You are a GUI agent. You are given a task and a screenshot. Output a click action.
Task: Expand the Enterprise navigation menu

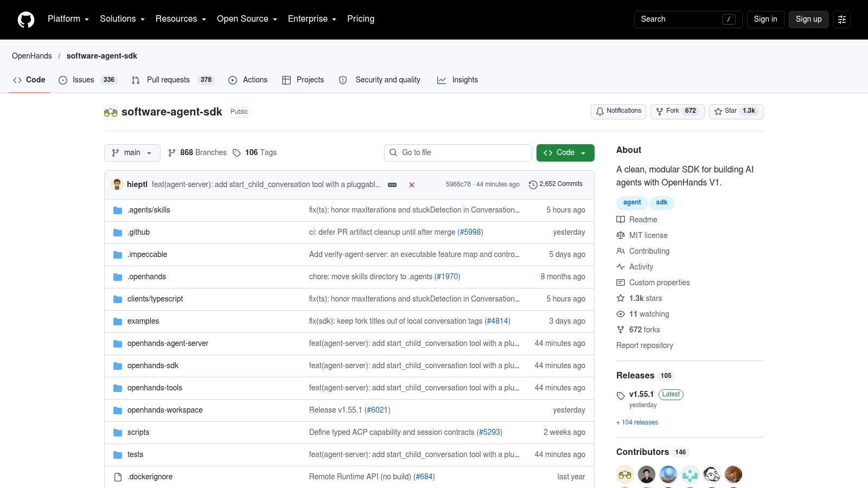pyautogui.click(x=312, y=19)
